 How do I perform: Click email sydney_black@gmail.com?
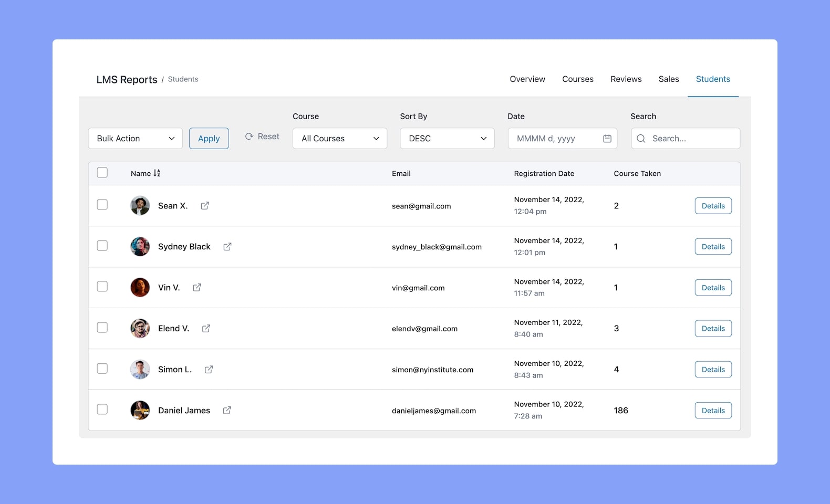(x=437, y=247)
